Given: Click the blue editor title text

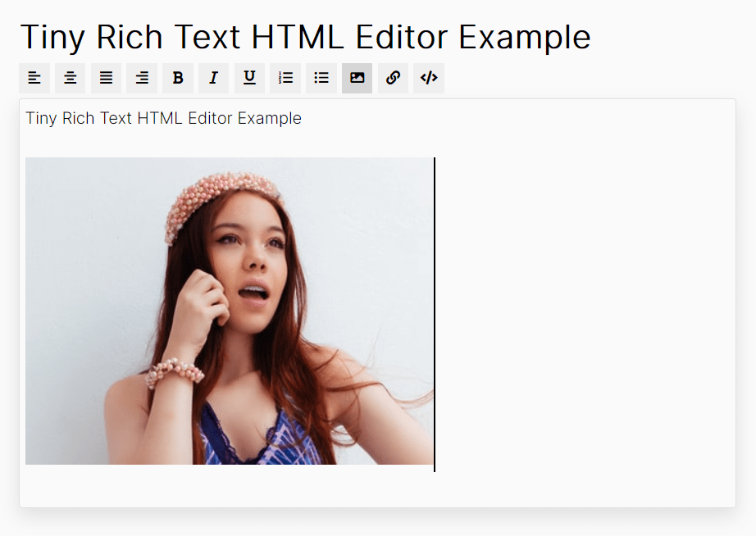Looking at the screenshot, I should 163,118.
